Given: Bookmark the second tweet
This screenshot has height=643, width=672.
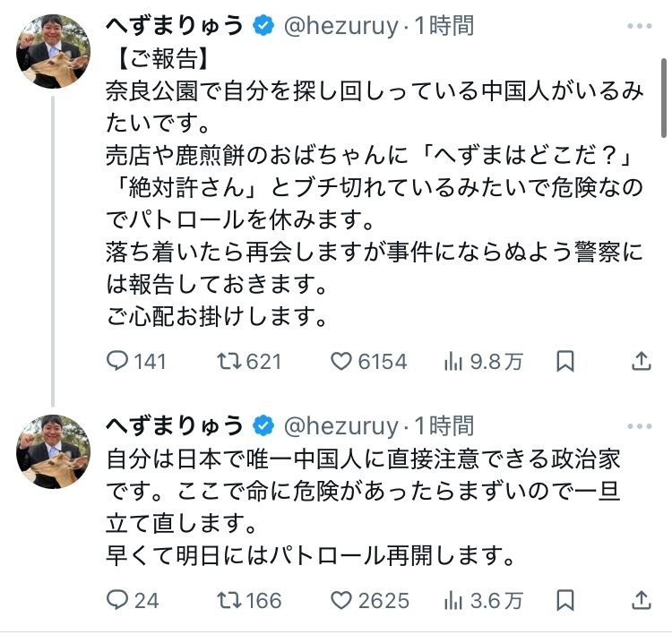Looking at the screenshot, I should click(x=565, y=600).
